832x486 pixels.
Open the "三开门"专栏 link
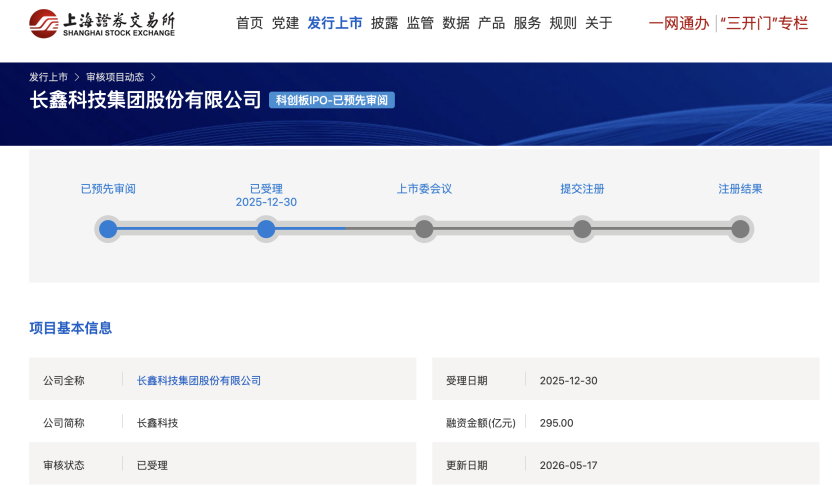pyautogui.click(x=764, y=23)
